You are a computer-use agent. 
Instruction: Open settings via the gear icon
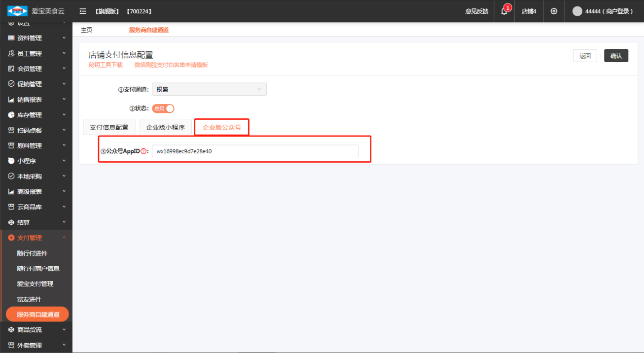click(x=554, y=11)
